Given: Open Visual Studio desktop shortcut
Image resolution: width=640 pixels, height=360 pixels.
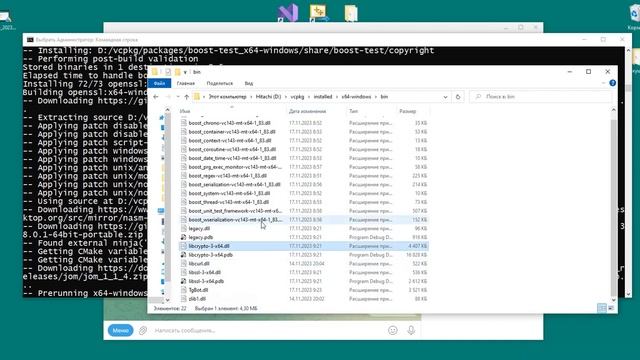Looking at the screenshot, I should (288, 13).
